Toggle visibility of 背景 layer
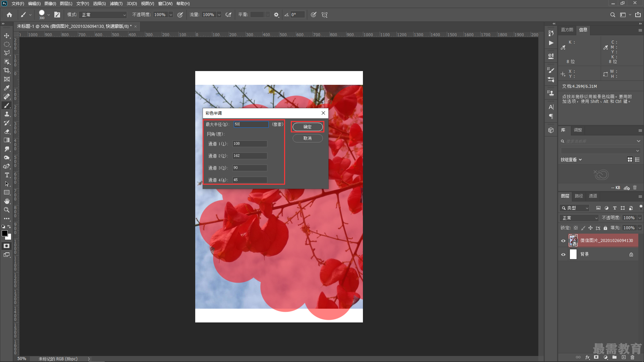 coord(563,254)
